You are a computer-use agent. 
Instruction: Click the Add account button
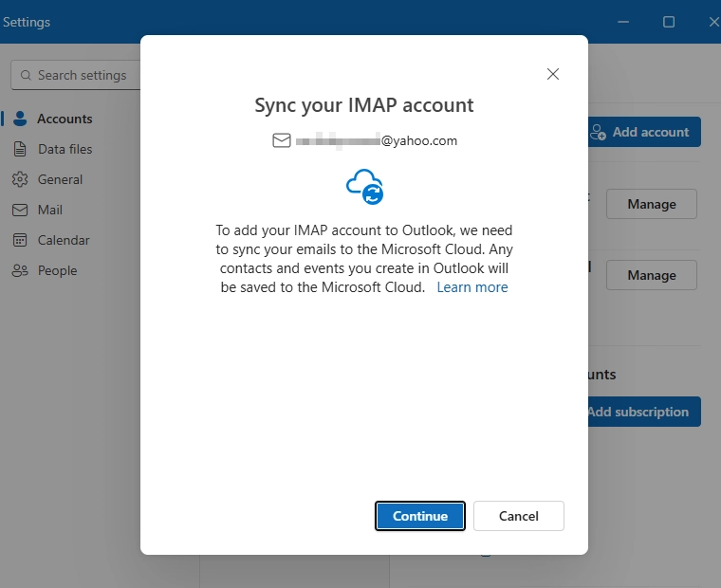(644, 132)
